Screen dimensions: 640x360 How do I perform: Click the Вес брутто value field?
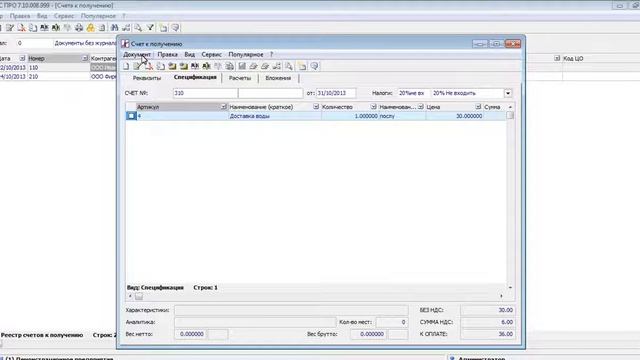[x=368, y=334]
